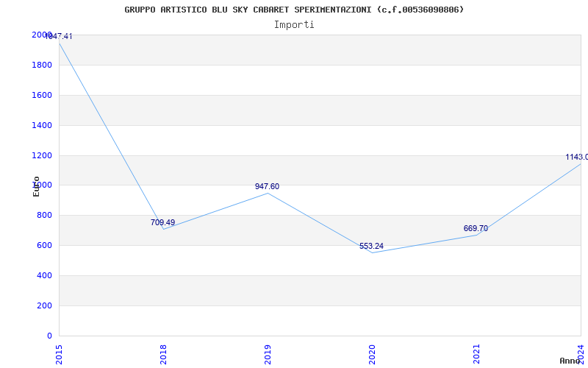Select the 2018 x-axis year label
This screenshot has height=368, width=588.
click(x=163, y=353)
